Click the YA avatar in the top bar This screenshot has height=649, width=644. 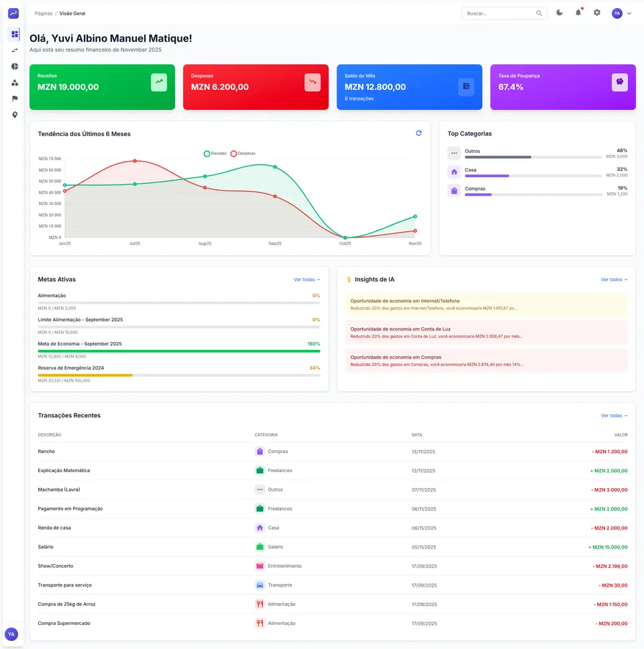coord(617,13)
